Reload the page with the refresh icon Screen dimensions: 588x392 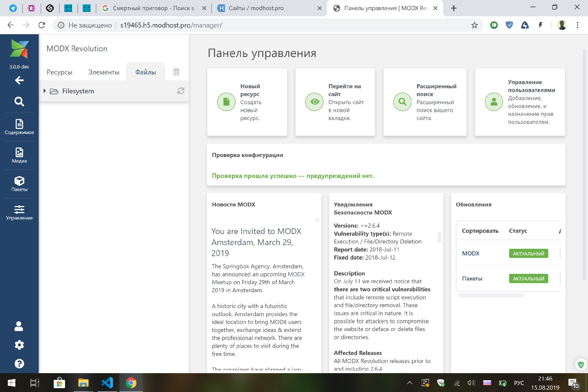42,25
